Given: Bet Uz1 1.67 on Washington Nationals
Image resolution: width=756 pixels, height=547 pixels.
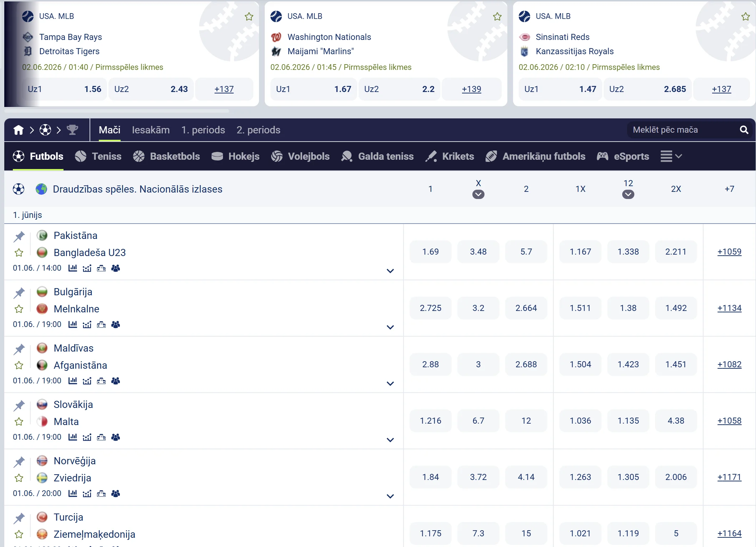Looking at the screenshot, I should click(x=314, y=89).
